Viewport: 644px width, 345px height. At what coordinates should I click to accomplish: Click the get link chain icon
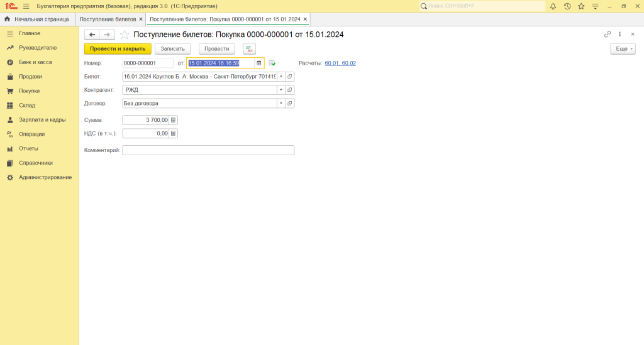click(x=607, y=35)
